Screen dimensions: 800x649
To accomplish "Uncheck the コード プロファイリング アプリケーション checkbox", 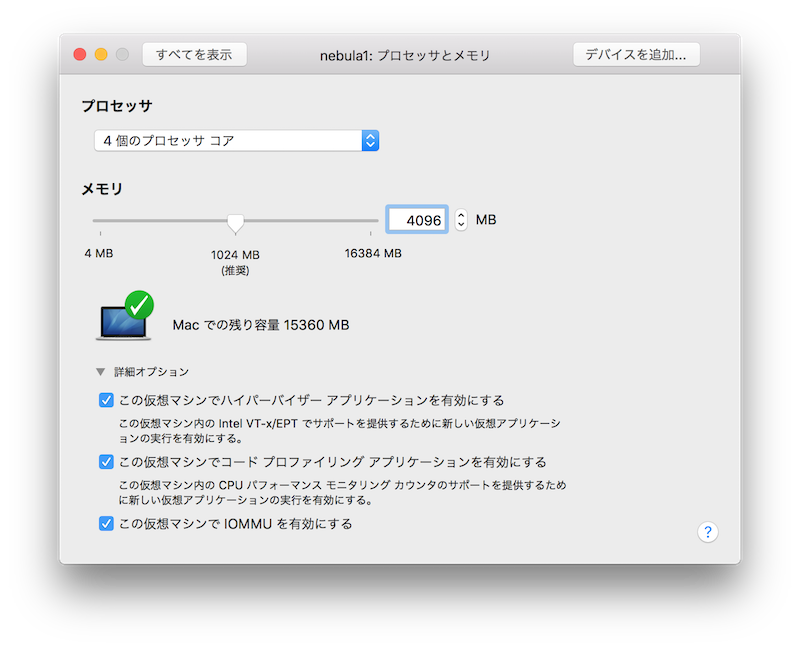I will pos(106,462).
